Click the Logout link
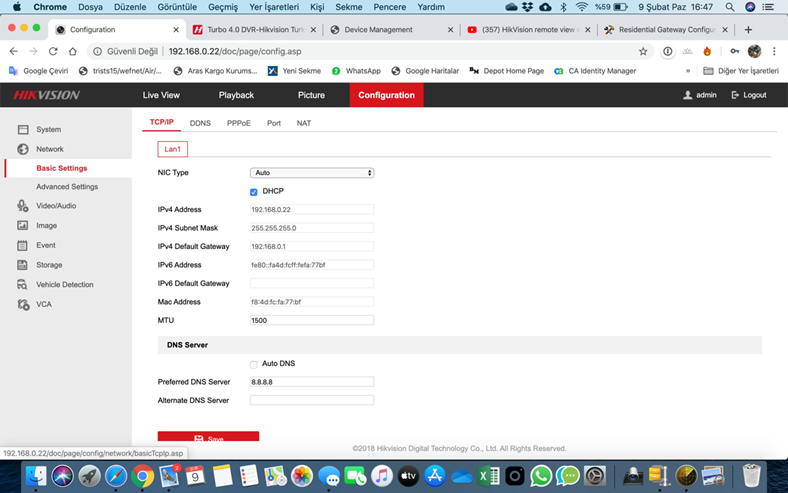788x493 pixels. point(749,95)
